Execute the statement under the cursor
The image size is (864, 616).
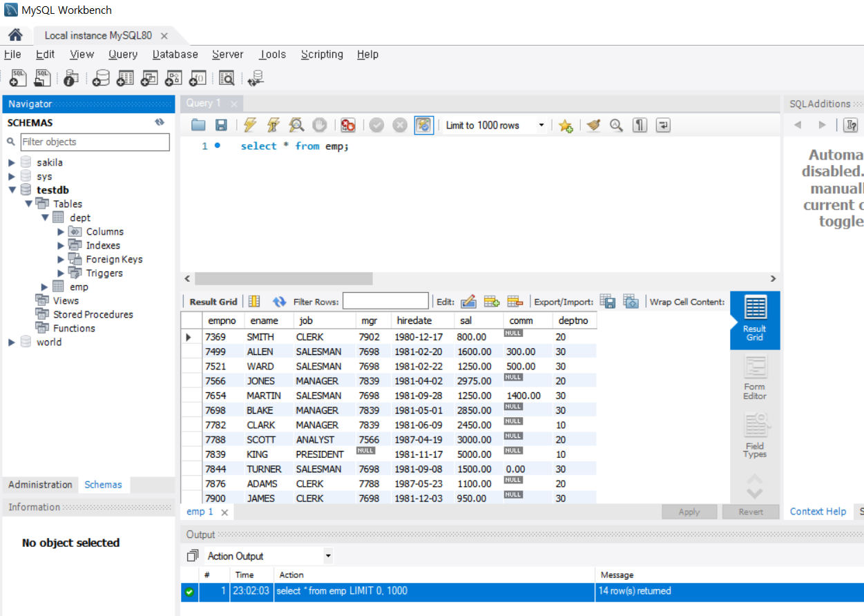pos(273,125)
